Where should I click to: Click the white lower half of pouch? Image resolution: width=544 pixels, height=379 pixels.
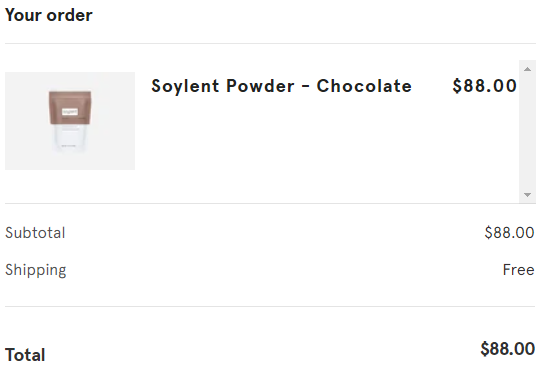[70, 138]
